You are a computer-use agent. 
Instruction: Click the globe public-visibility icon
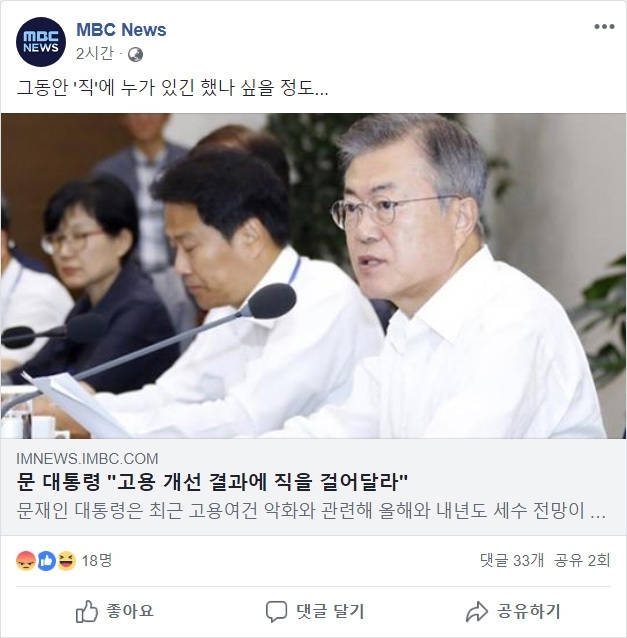(135, 55)
